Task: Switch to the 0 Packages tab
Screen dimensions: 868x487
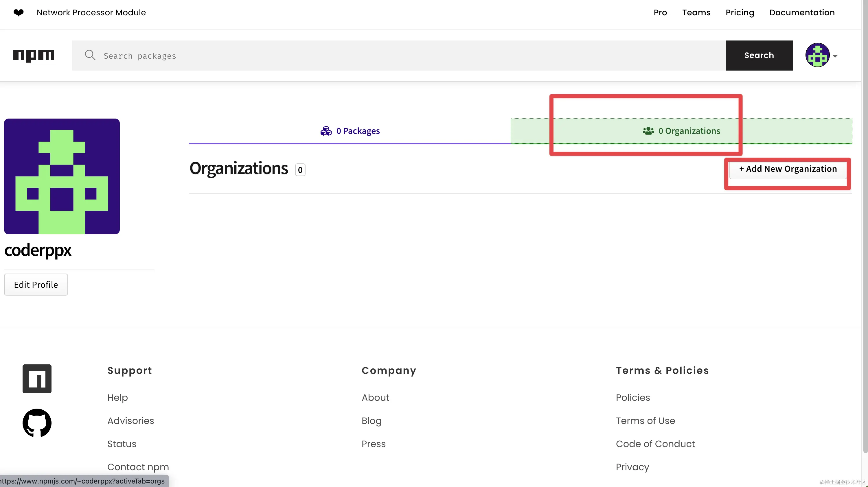Action: pyautogui.click(x=350, y=131)
